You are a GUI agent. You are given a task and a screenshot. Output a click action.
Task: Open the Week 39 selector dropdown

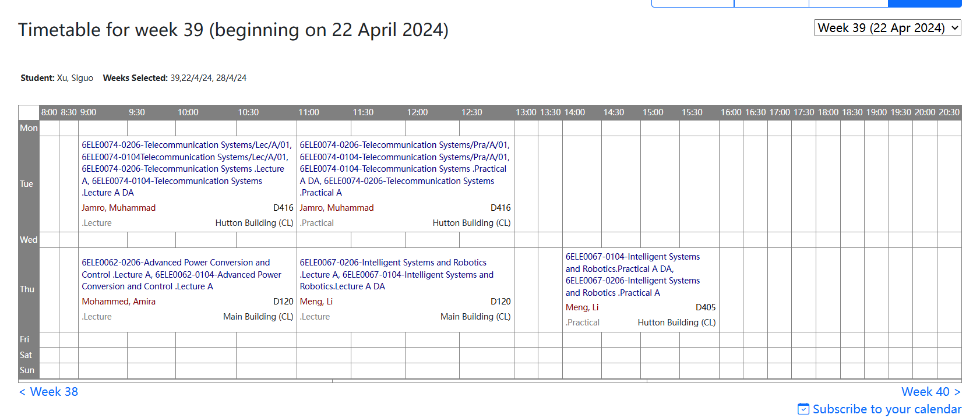[x=887, y=28]
